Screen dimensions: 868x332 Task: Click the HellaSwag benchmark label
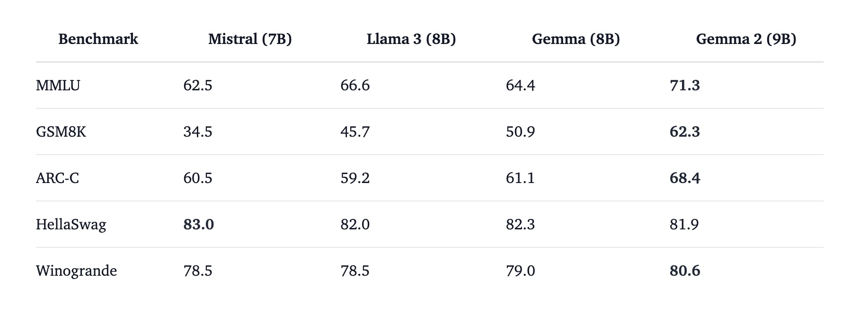71,225
